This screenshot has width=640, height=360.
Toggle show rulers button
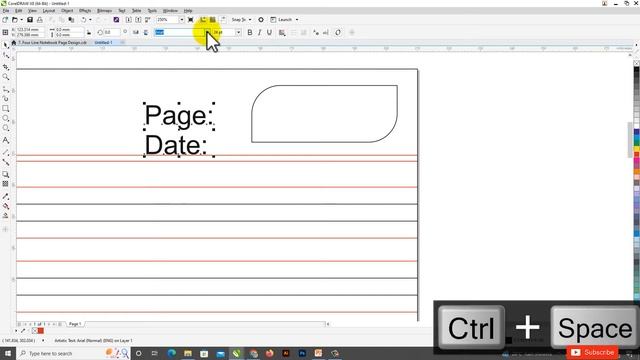tap(203, 20)
